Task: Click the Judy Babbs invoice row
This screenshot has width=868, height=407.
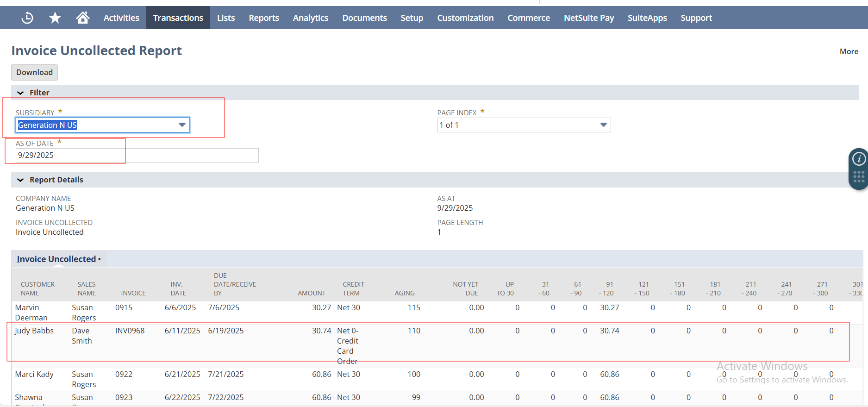Action: 130,331
